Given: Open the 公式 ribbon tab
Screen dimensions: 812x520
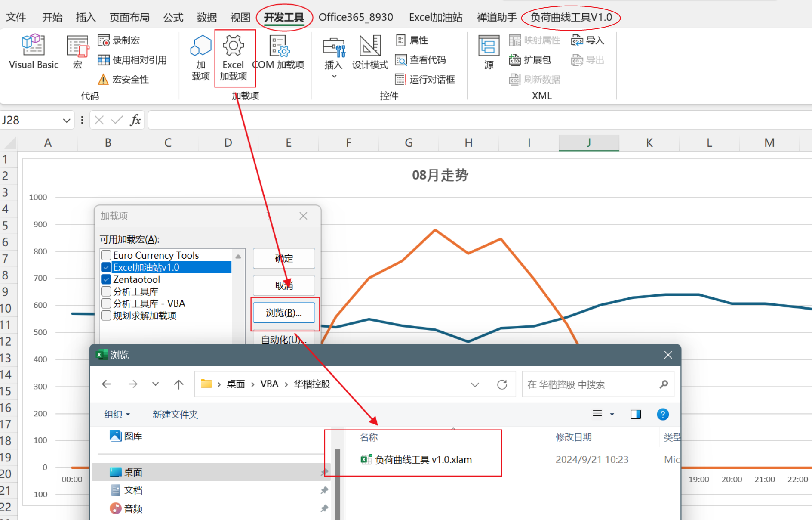Looking at the screenshot, I should point(173,17).
